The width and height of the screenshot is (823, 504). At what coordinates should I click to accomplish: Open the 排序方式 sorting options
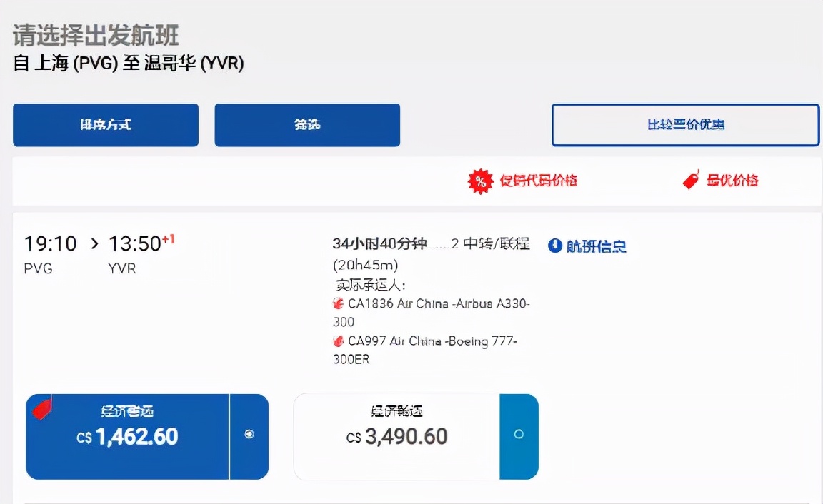click(105, 125)
